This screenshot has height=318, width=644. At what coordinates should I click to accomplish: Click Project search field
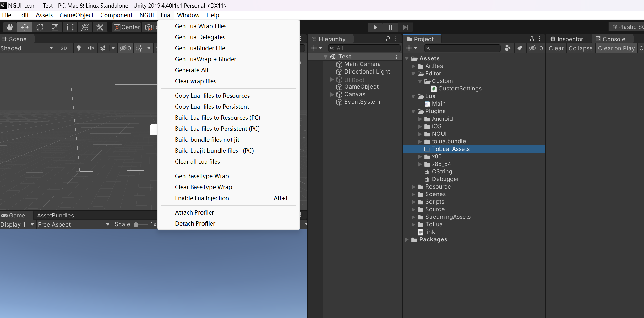point(462,48)
